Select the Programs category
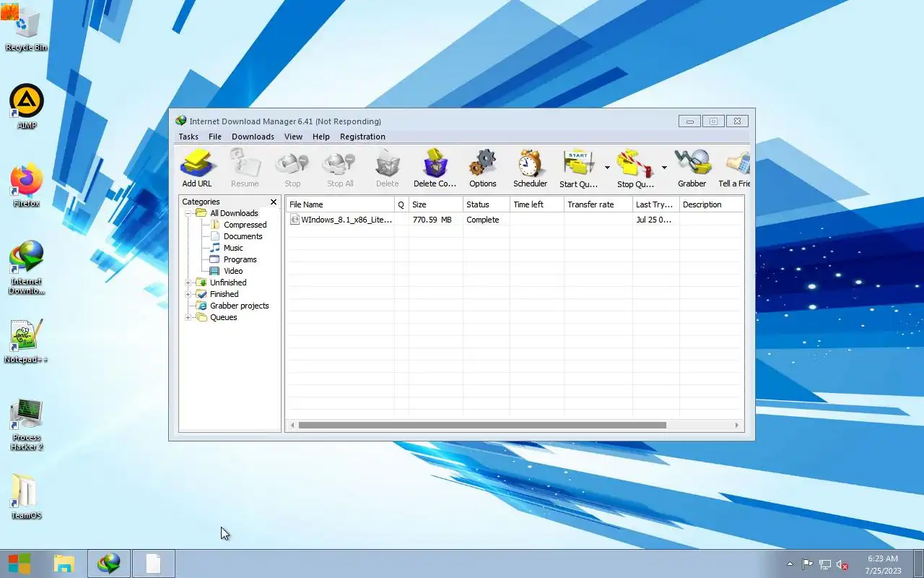Image resolution: width=924 pixels, height=578 pixels. pos(240,259)
